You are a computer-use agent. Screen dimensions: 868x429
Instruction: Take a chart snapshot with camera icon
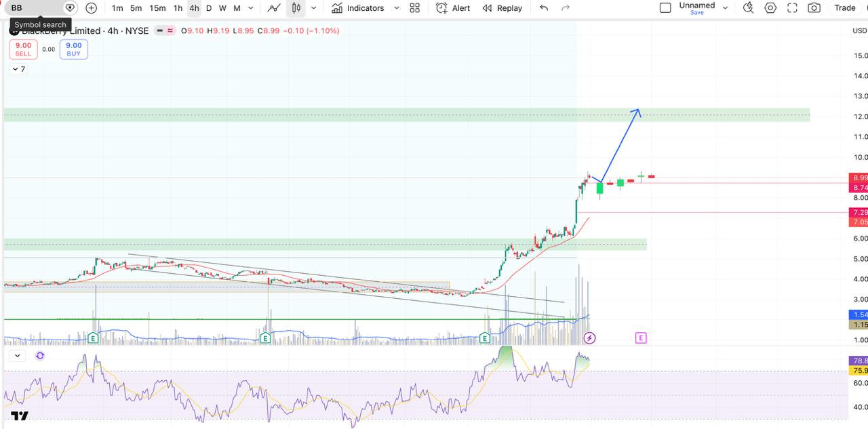814,8
